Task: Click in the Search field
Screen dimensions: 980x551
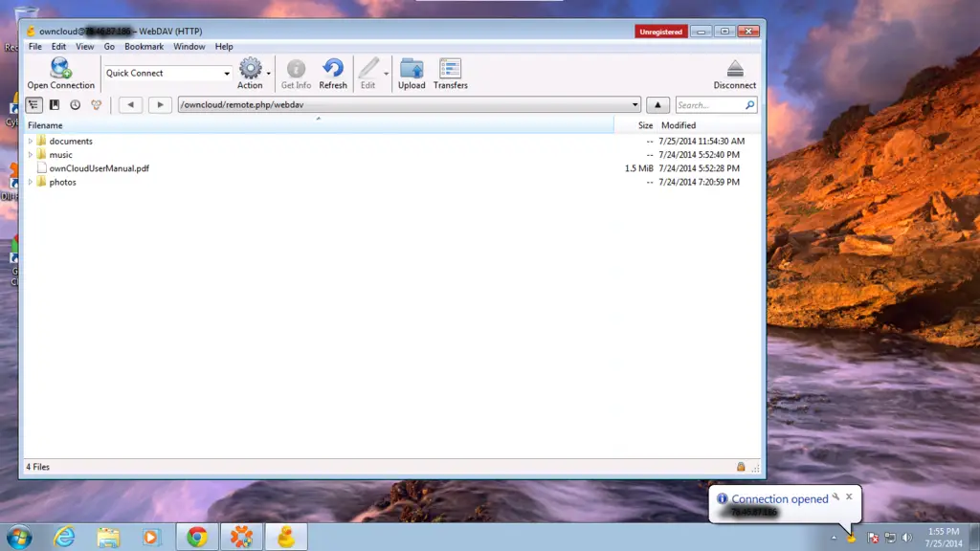Action: pyautogui.click(x=709, y=105)
